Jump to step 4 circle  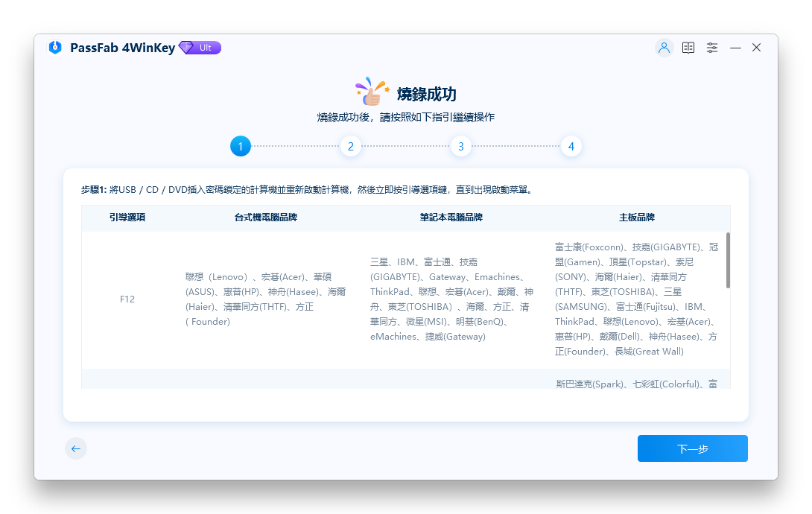(571, 146)
